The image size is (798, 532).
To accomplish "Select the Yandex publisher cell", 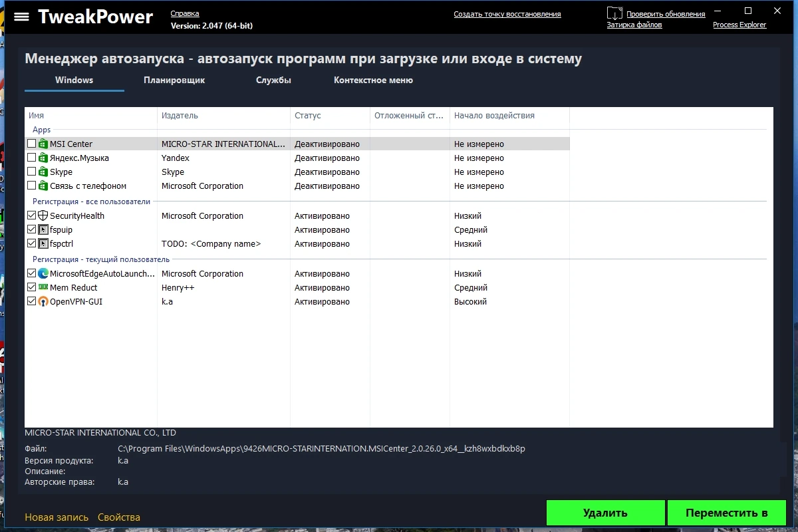I will [176, 158].
